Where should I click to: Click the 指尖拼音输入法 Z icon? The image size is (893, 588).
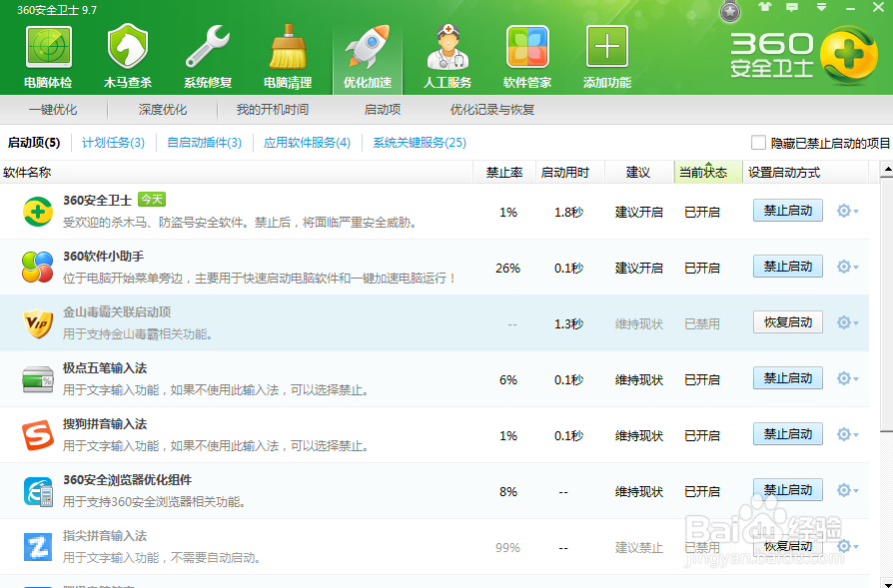click(38, 547)
